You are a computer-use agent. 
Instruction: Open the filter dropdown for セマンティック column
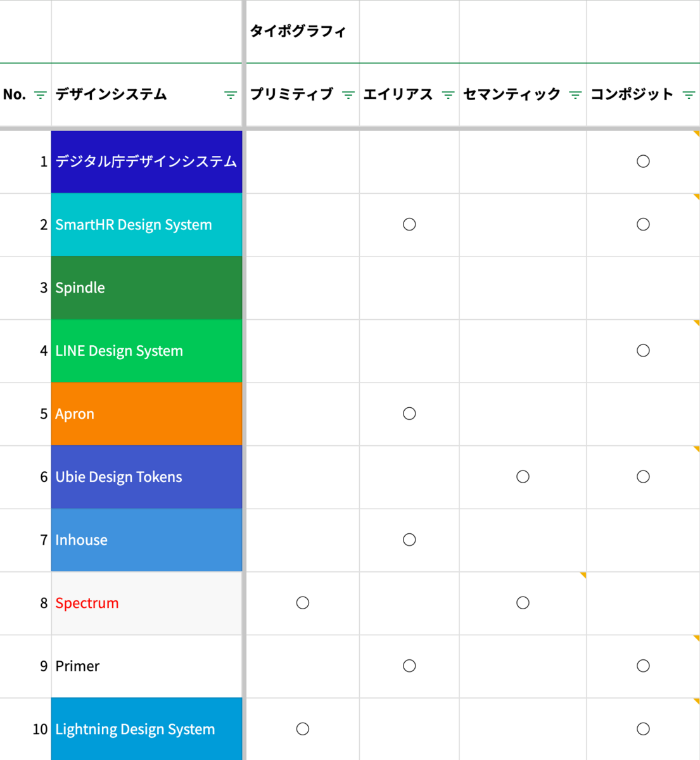[x=575, y=95]
